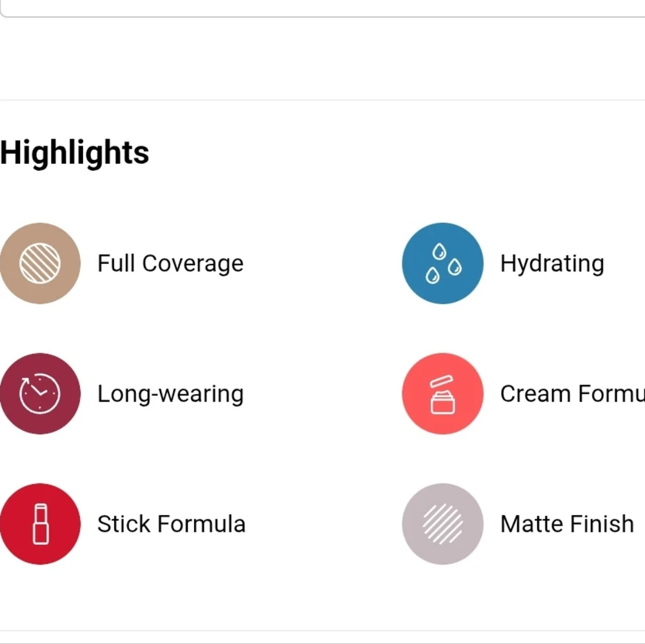
Task: Click the lipstick cap in the Stick Formula icon
Action: (x=41, y=513)
